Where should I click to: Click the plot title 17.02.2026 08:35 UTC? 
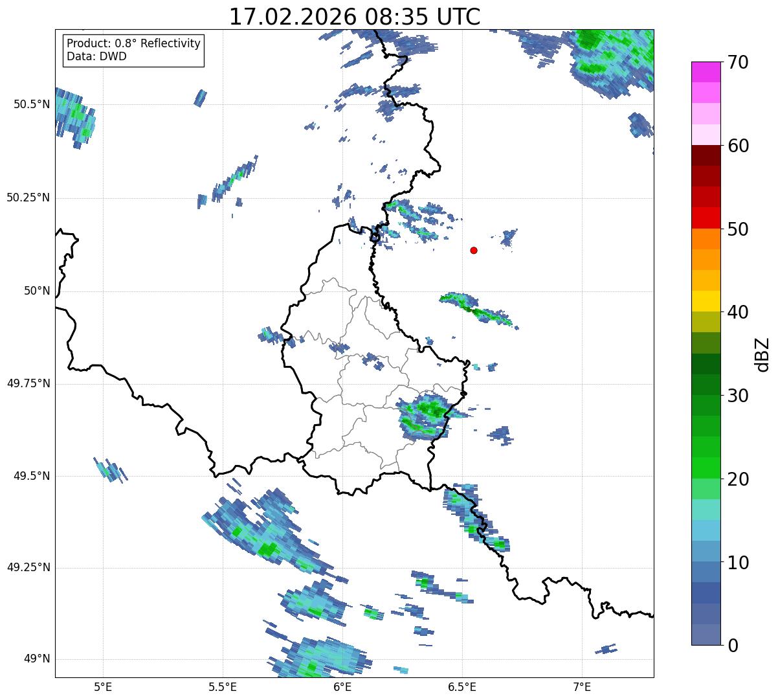355,16
